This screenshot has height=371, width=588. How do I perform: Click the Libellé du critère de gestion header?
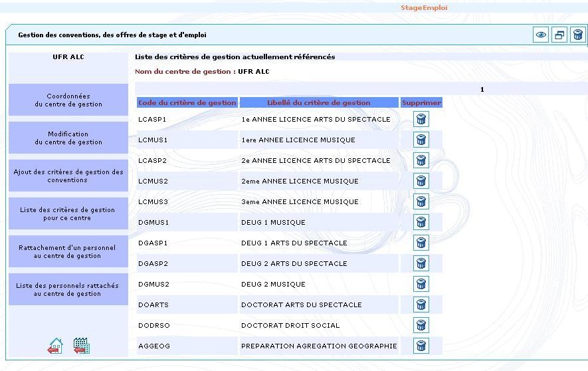click(x=319, y=102)
